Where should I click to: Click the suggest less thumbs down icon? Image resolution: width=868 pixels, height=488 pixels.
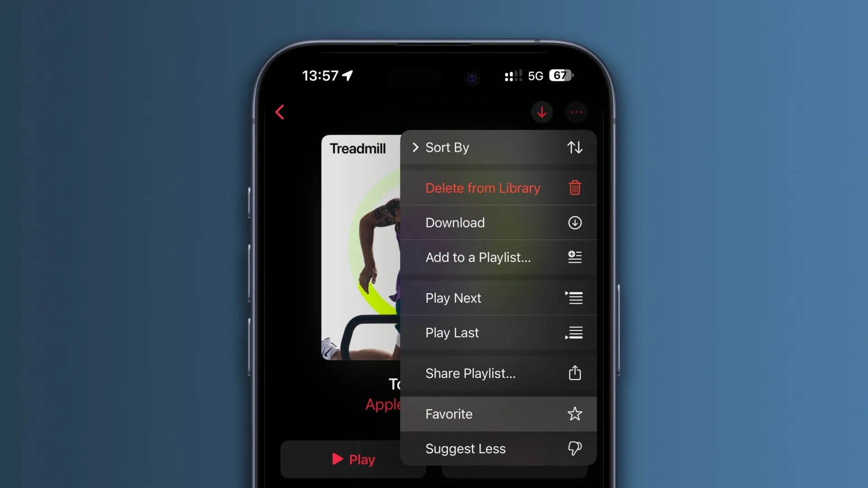pos(574,448)
